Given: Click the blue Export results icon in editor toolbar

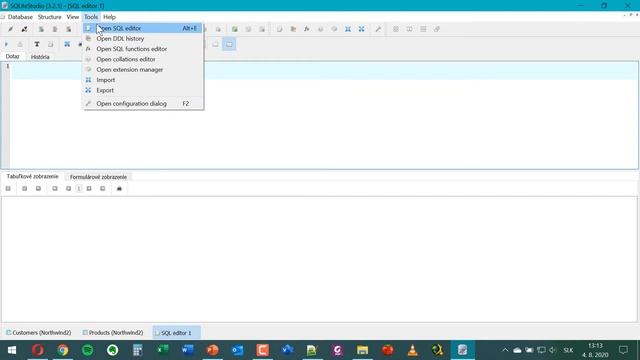Looking at the screenshot, I should coord(67,44).
